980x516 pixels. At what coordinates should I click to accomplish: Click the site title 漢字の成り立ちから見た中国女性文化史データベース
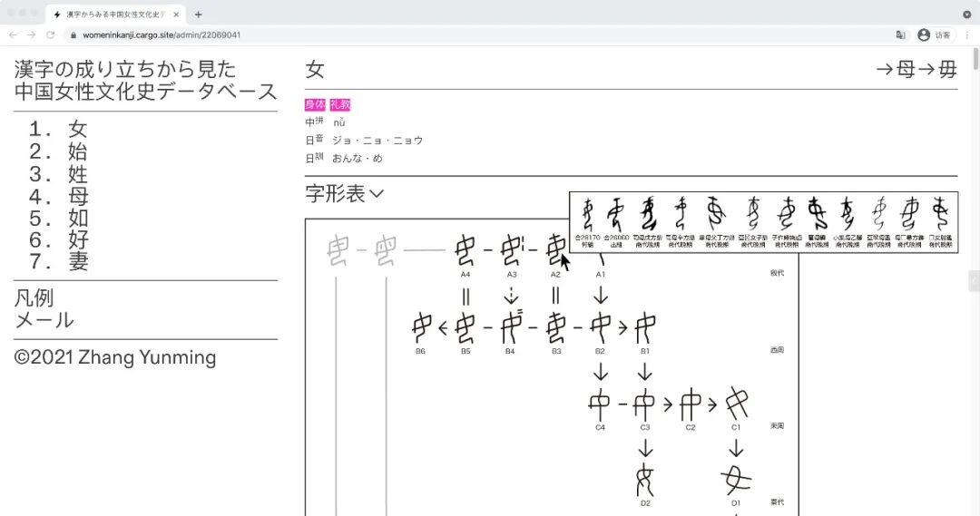point(145,80)
